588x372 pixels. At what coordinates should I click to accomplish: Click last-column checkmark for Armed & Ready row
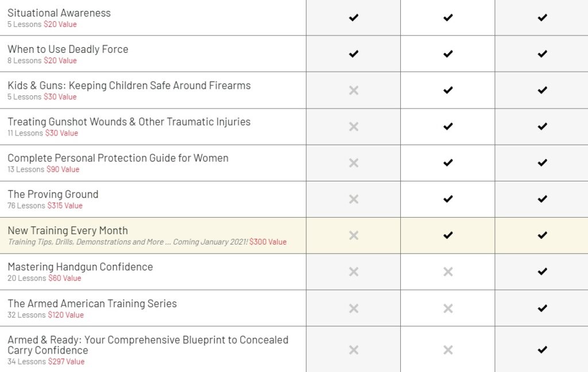click(542, 350)
